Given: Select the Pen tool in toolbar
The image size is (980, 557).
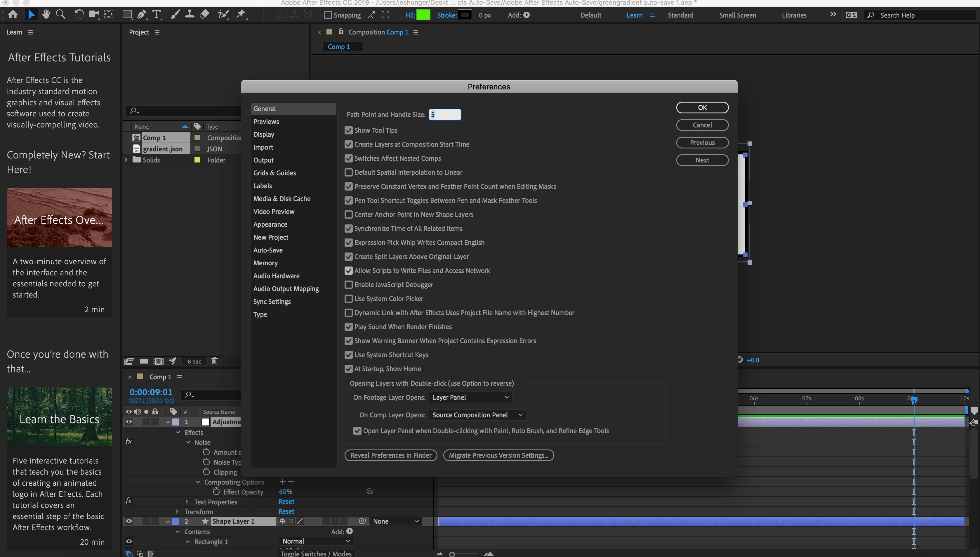Looking at the screenshot, I should tap(141, 15).
